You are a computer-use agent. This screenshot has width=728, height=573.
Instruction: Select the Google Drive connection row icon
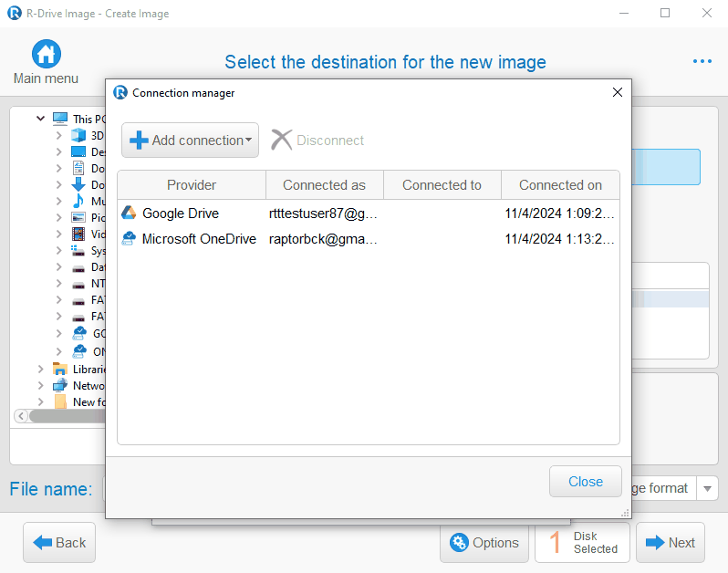click(129, 214)
